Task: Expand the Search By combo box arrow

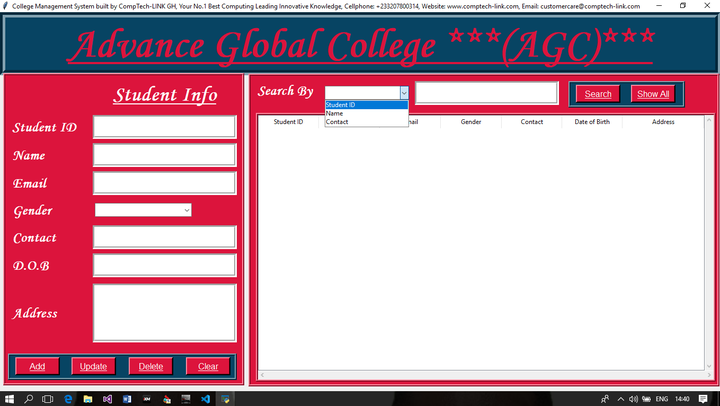Action: 404,93
